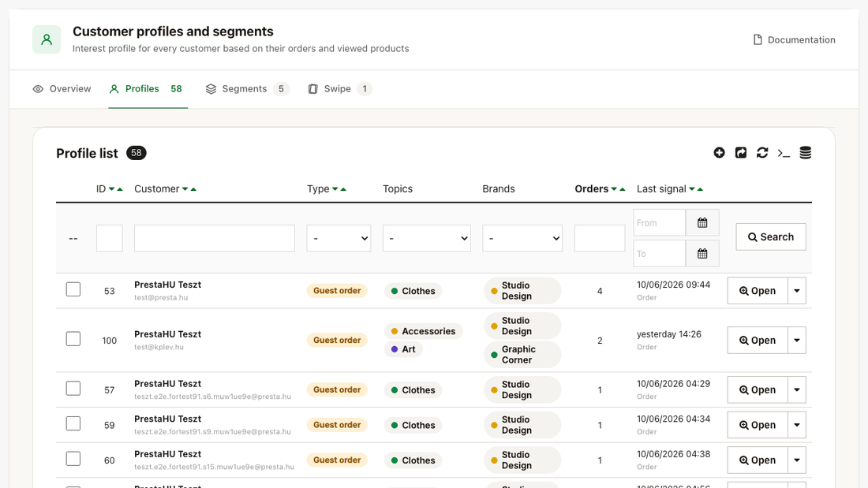This screenshot has width=868, height=488.
Task: Tick the checkbox for profile 57
Action: 73,389
